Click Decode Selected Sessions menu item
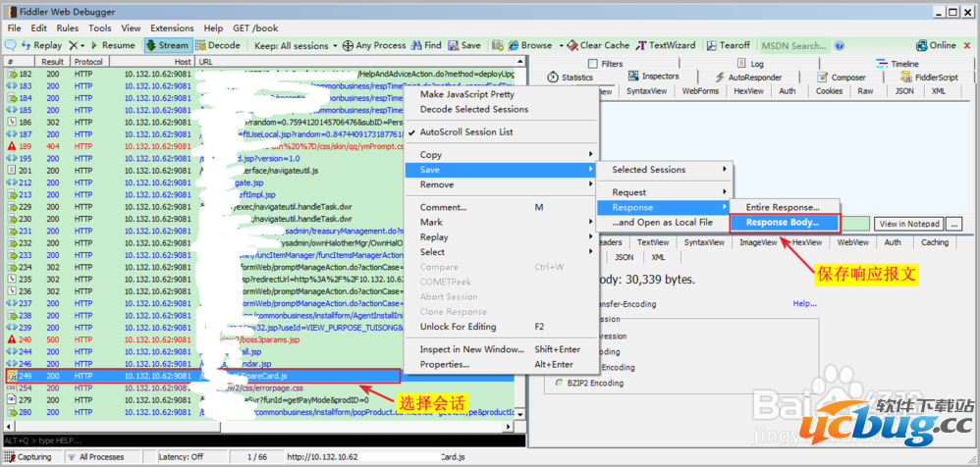 pyautogui.click(x=473, y=109)
